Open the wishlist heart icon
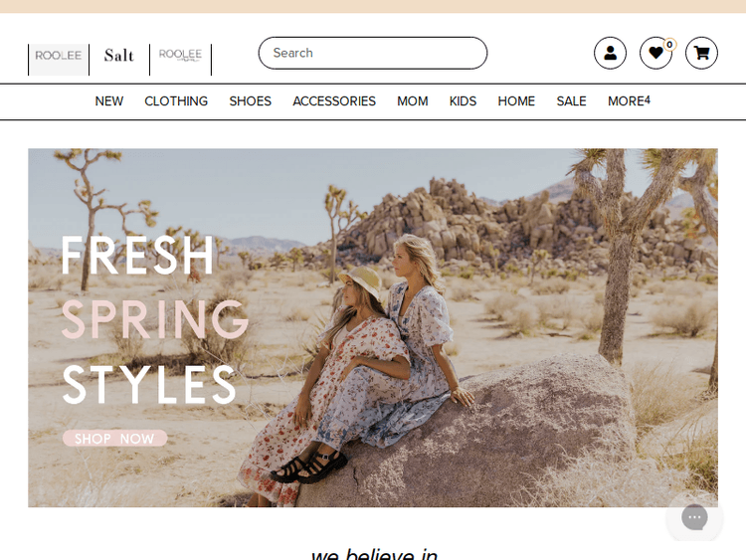Image resolution: width=746 pixels, height=560 pixels. point(654,54)
